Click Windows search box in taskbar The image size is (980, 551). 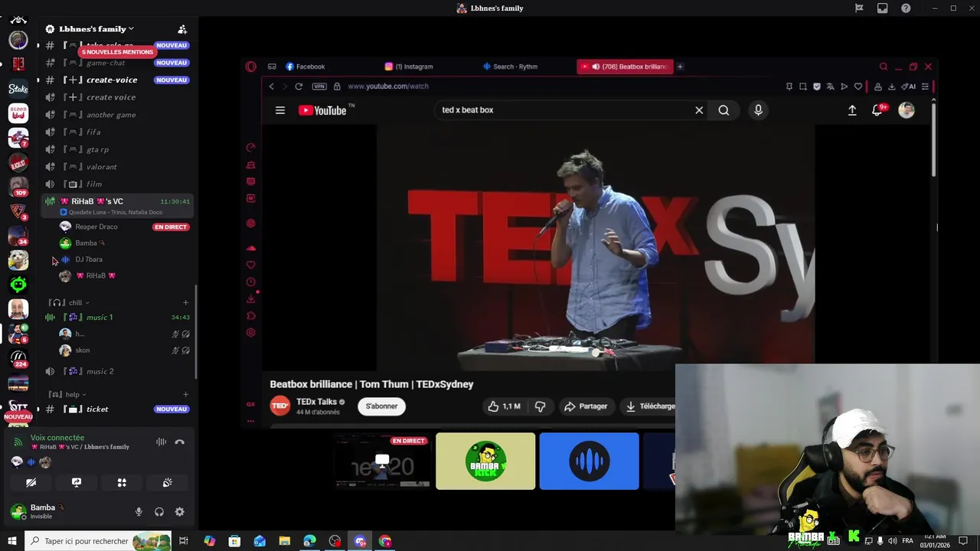[100, 541]
